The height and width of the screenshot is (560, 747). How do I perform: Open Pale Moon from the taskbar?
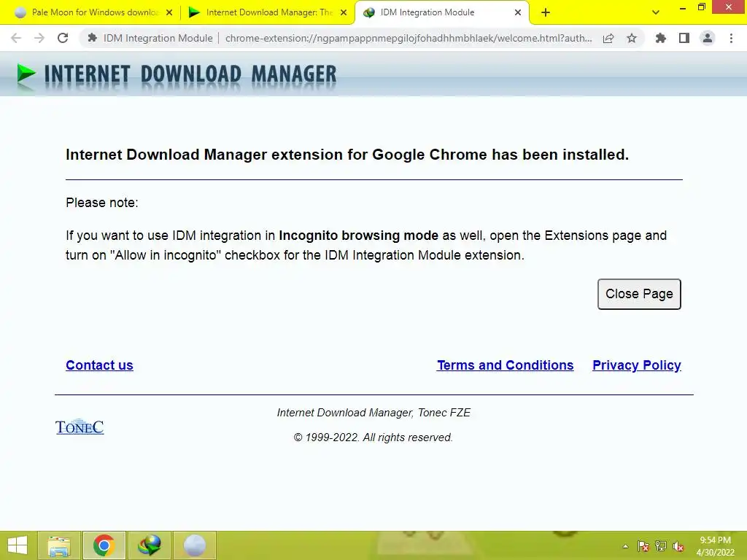click(x=194, y=545)
